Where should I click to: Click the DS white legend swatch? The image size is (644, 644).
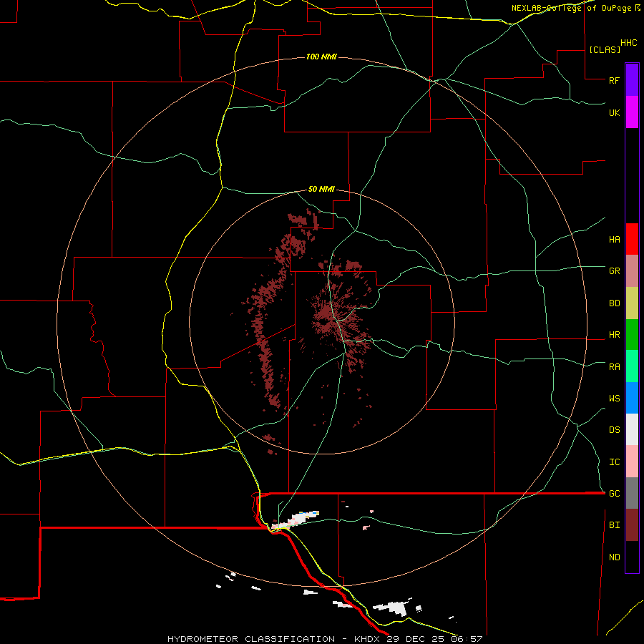(632, 429)
